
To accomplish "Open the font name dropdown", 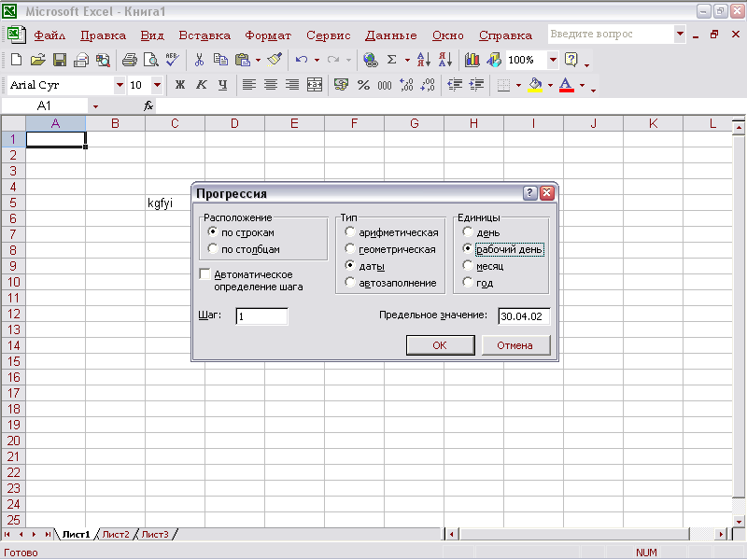I will coord(120,85).
